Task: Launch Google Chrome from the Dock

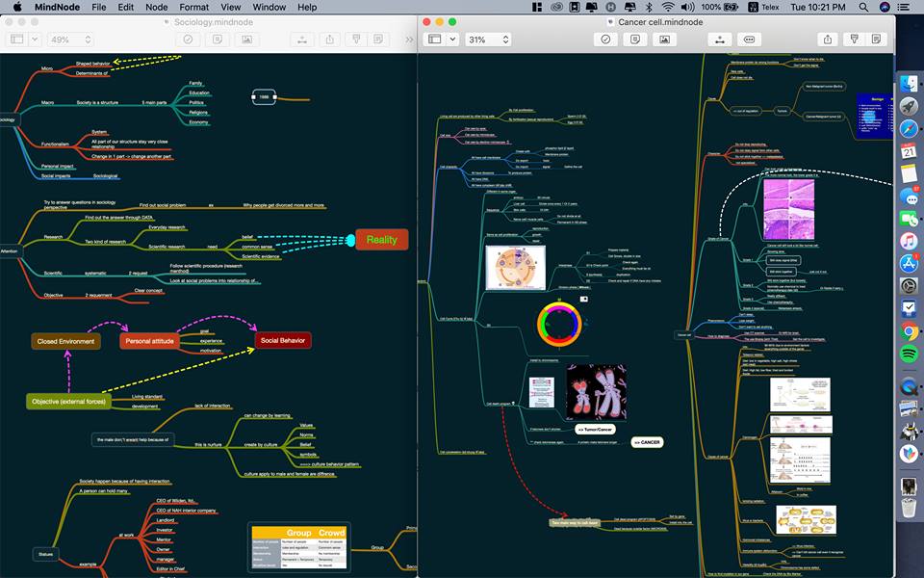Action: [909, 331]
